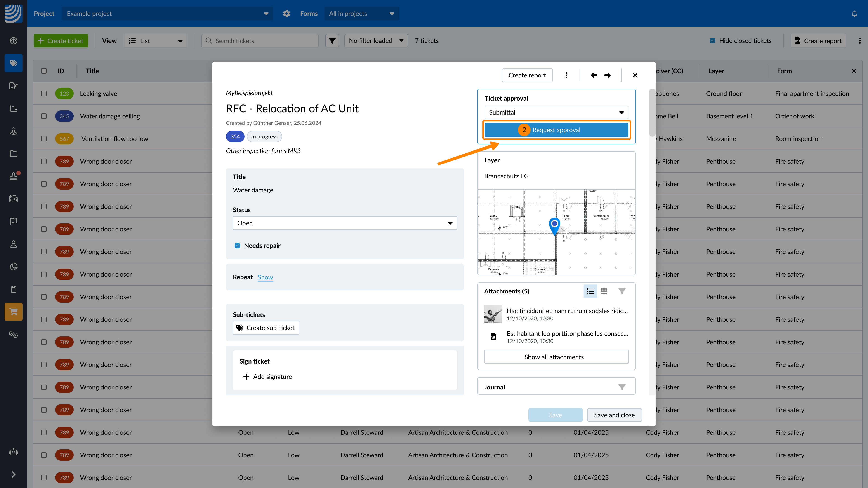The width and height of the screenshot is (868, 488).
Task: Open the notifications bell icon
Action: pos(854,14)
